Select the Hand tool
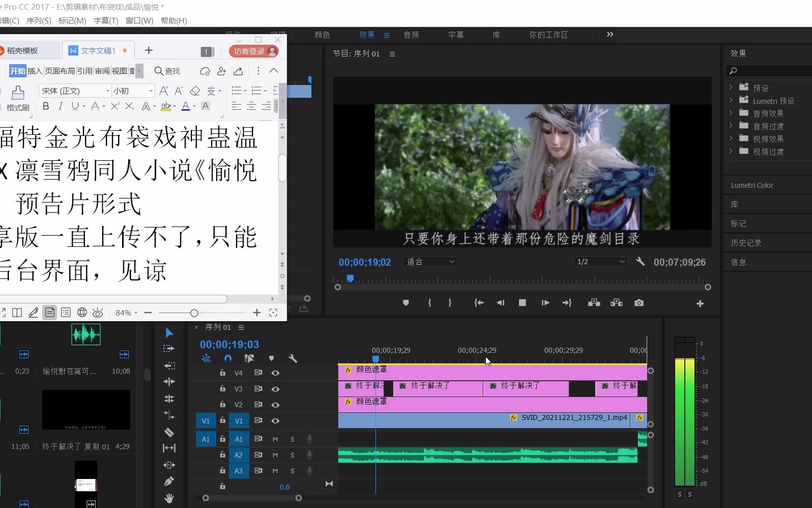The height and width of the screenshot is (508, 812). pos(169,498)
